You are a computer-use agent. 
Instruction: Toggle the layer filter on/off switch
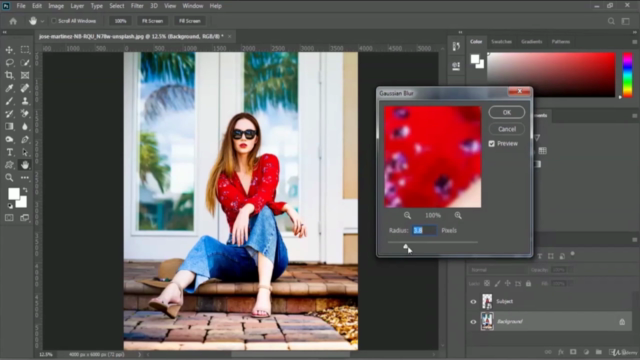click(x=572, y=254)
